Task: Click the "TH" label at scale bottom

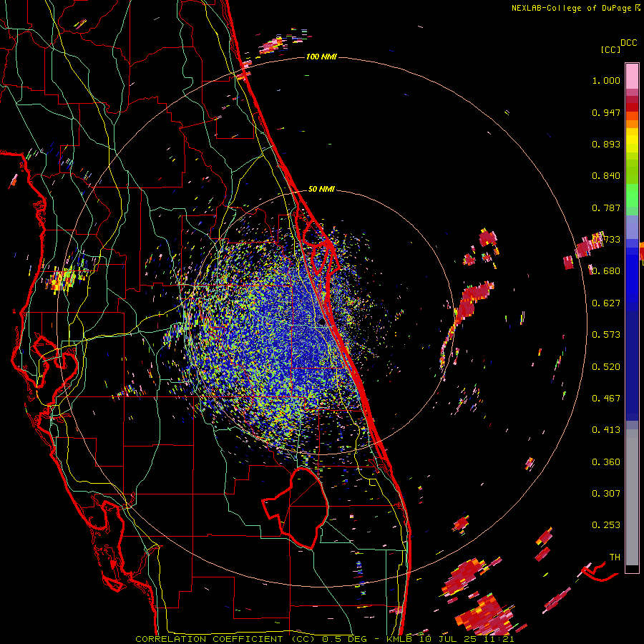Action: point(615,557)
